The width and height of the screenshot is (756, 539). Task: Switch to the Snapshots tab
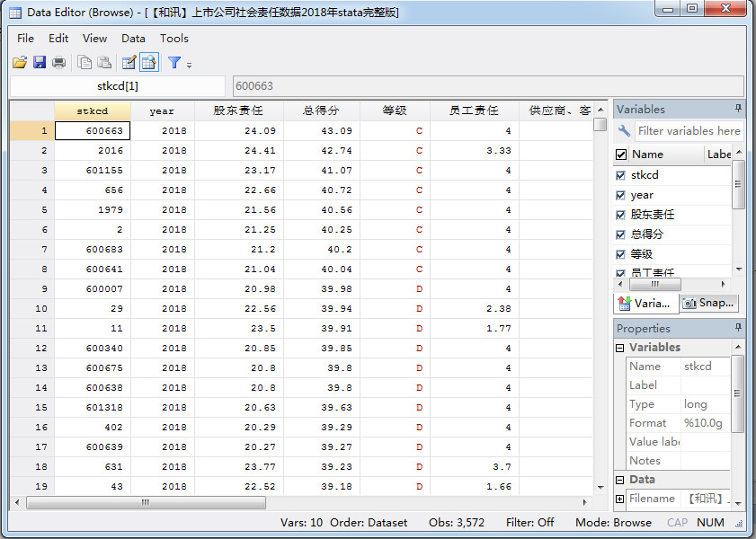click(708, 303)
